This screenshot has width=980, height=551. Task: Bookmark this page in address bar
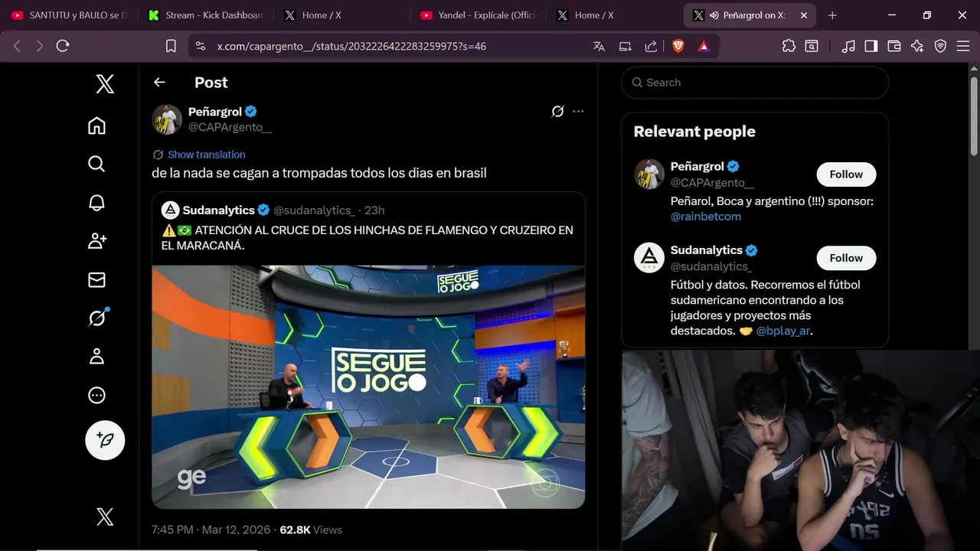click(171, 46)
